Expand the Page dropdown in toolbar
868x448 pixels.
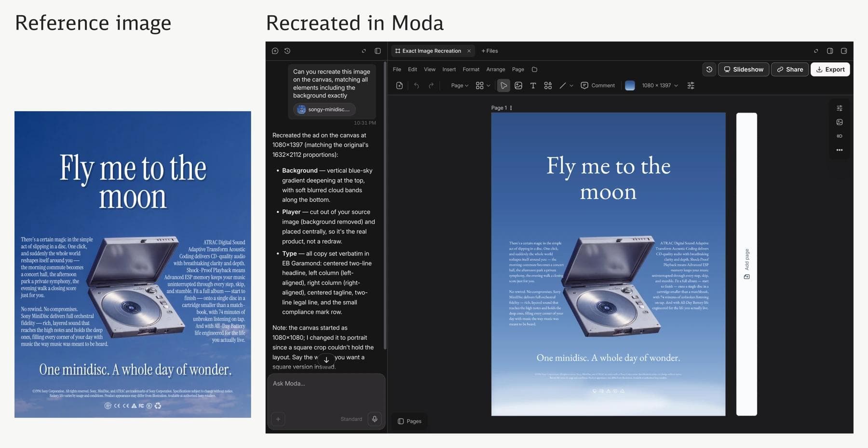[460, 85]
